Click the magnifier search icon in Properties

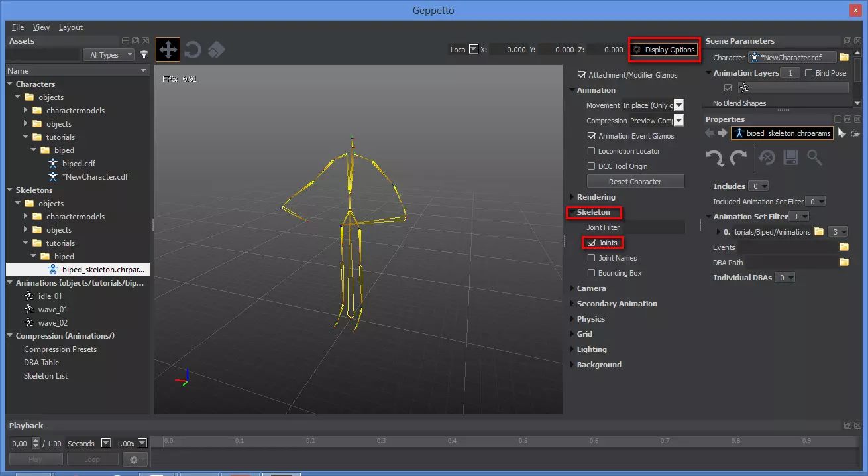814,158
